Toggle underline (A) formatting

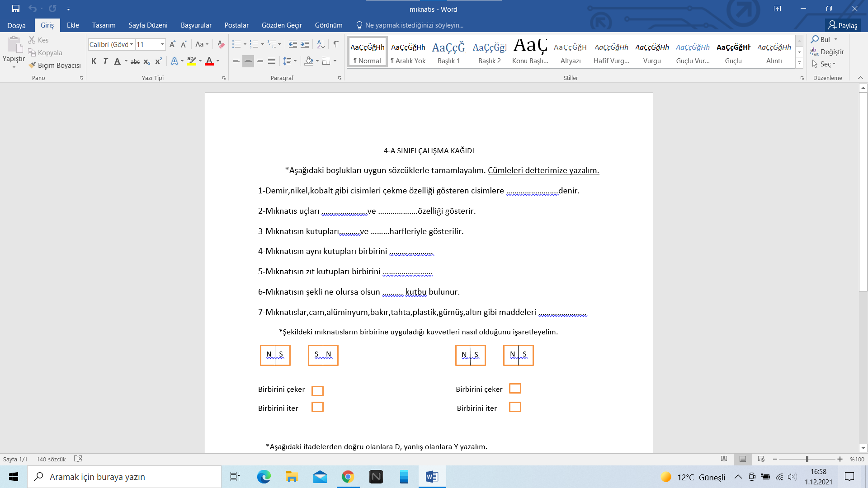point(117,61)
